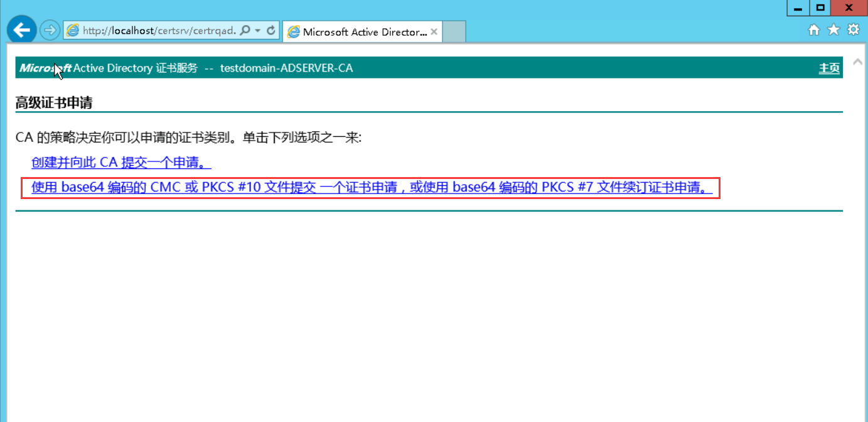Minimize the browser window
The height and width of the screenshot is (422, 868).
[798, 8]
